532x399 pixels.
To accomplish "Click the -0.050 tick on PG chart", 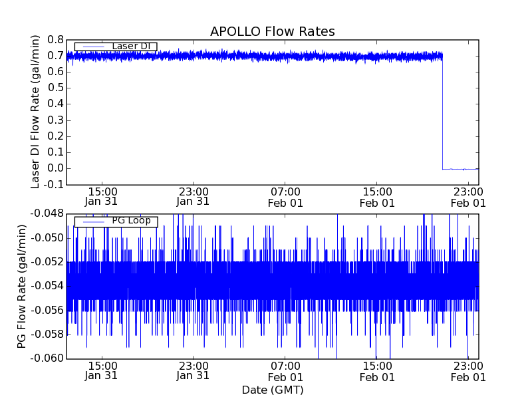I will [x=47, y=238].
